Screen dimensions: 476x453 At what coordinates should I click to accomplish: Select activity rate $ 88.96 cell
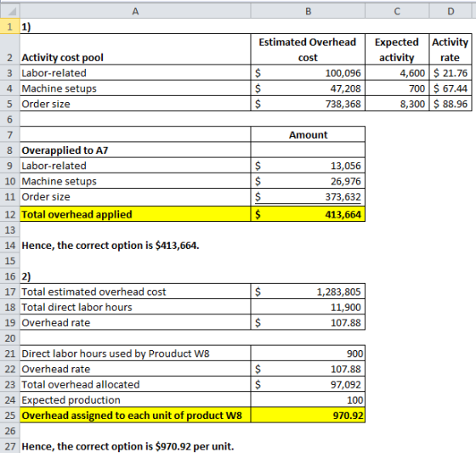click(x=450, y=104)
